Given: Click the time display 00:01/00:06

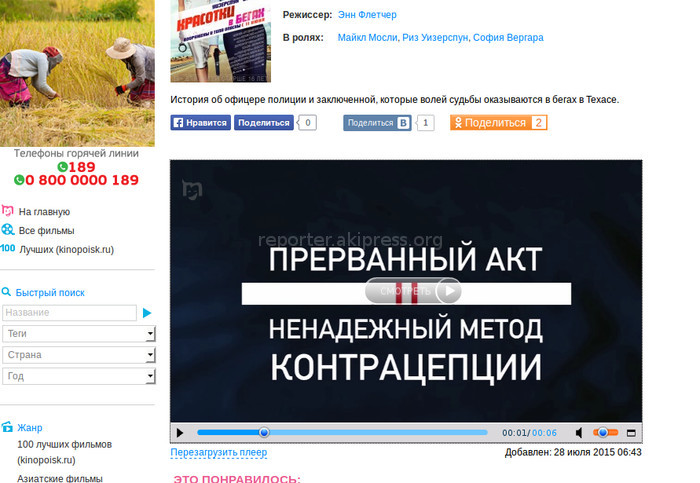Looking at the screenshot, I should [529, 433].
